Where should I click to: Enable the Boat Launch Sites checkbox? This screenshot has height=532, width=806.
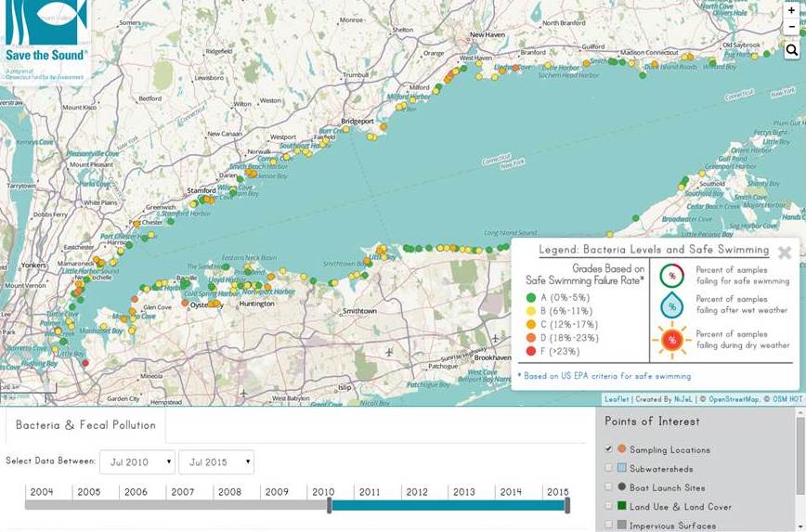(609, 487)
